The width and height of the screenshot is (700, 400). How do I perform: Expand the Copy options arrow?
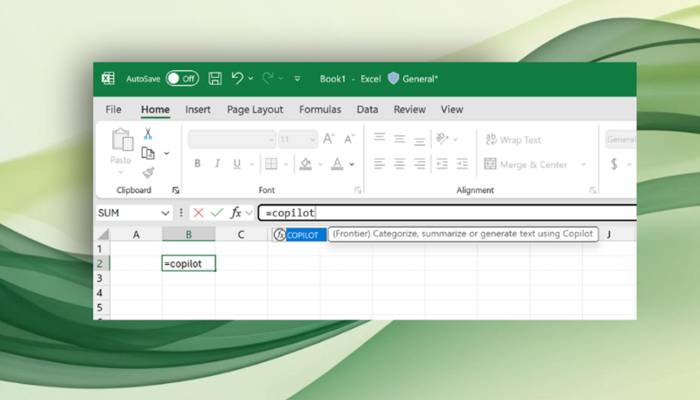coord(167,153)
